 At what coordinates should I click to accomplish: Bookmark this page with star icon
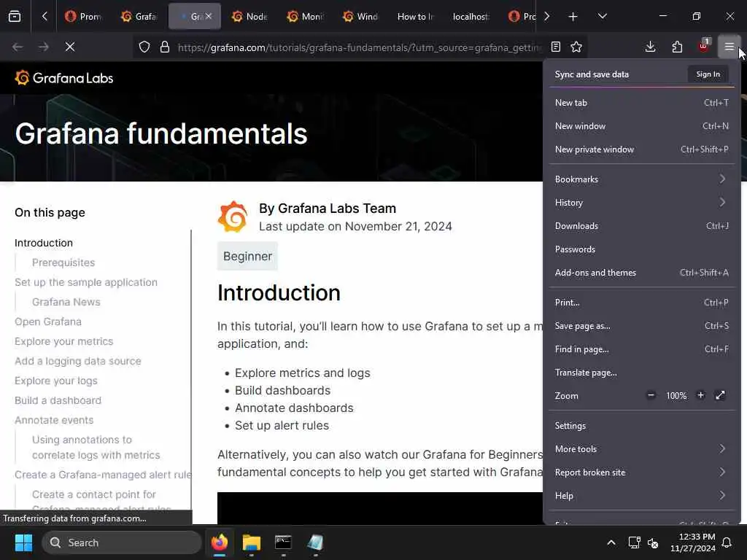click(576, 47)
